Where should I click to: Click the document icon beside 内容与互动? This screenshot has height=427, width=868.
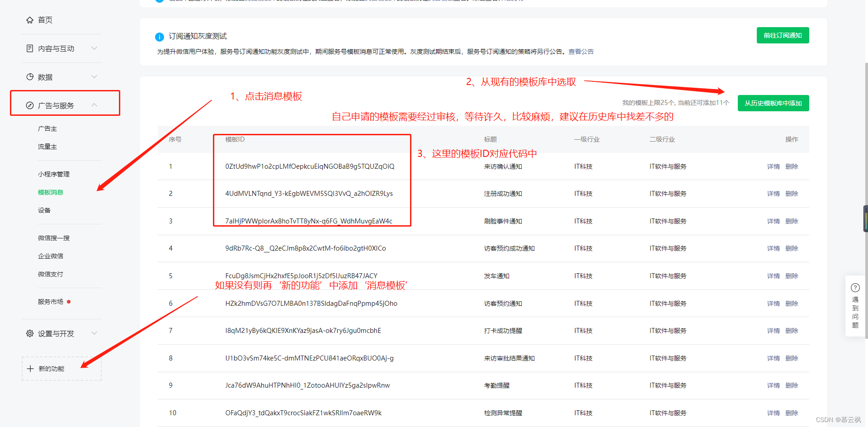coord(30,48)
